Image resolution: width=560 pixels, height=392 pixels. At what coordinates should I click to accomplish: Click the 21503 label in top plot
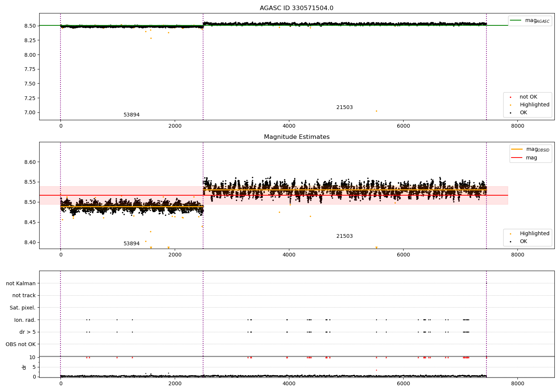(344, 108)
